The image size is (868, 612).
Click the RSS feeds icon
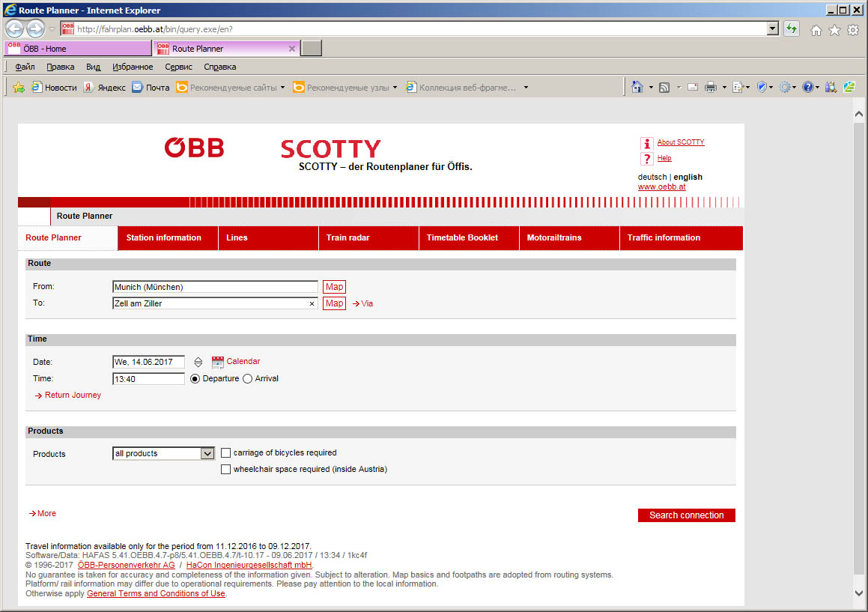(x=664, y=87)
